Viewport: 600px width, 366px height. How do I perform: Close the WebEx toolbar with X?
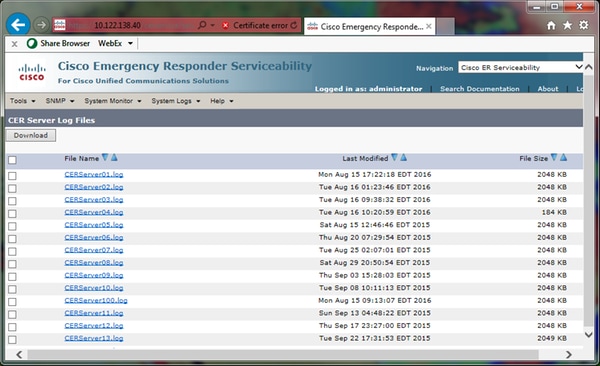[14, 44]
